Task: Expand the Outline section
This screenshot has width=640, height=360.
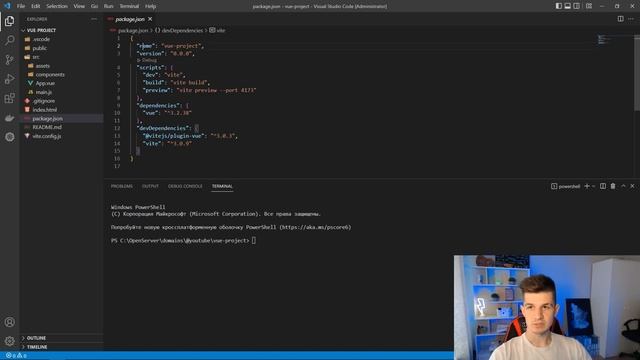Action: tap(36, 338)
